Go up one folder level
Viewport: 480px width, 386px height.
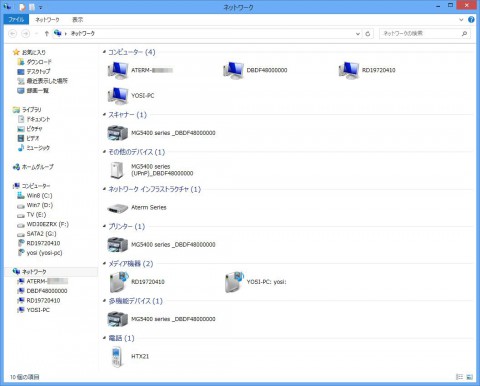(47, 33)
